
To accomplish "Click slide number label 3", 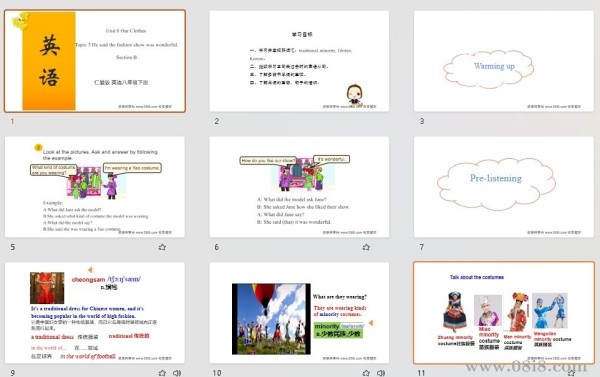I will coord(422,121).
